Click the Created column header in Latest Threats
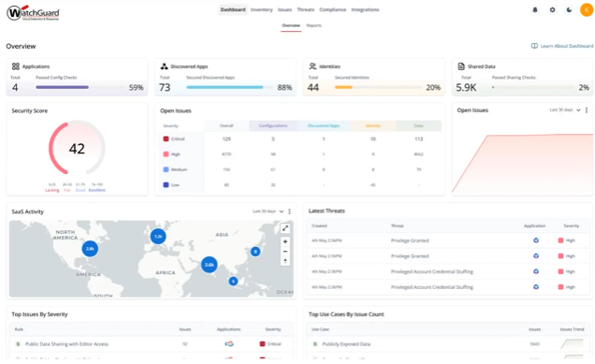Screen dimensions: 595x364 (319, 226)
